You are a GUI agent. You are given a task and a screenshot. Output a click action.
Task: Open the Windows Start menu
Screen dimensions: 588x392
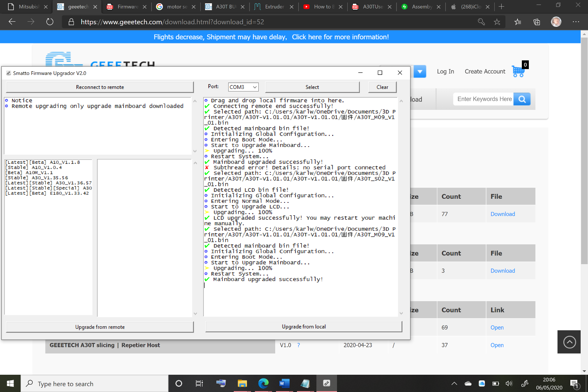[x=10, y=384]
